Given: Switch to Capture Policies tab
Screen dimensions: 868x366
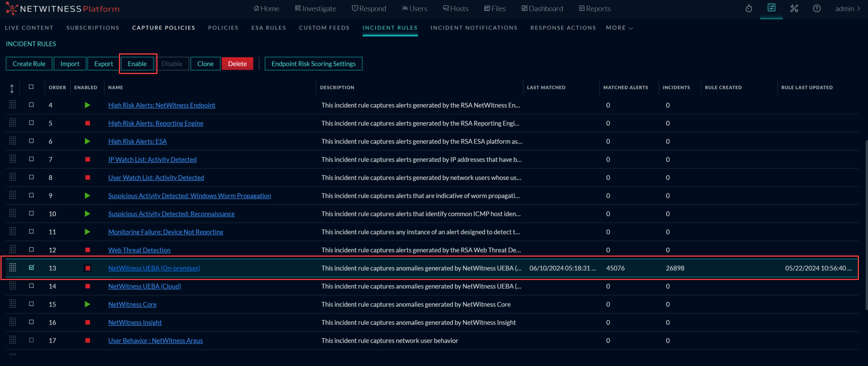Looking at the screenshot, I should pos(164,28).
